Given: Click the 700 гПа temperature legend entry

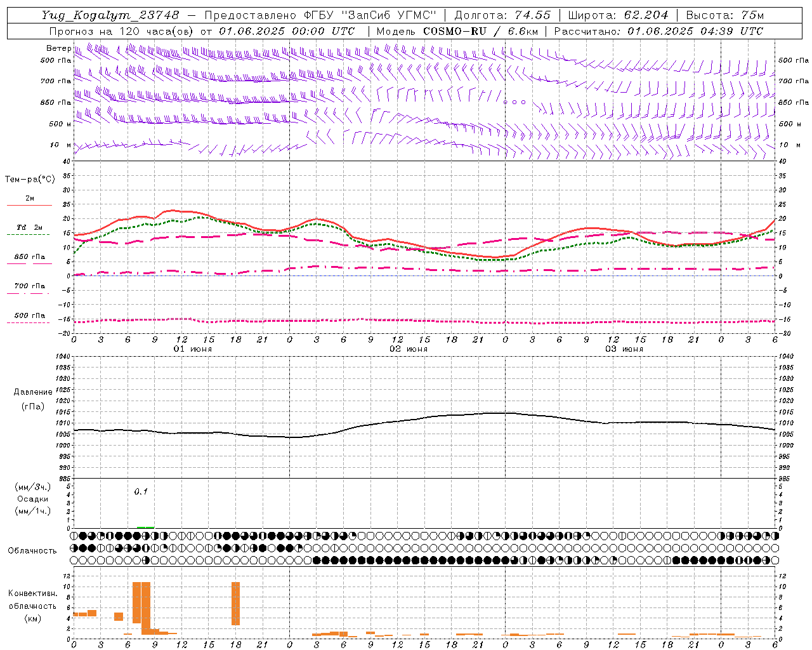Looking at the screenshot, I should coord(29,286).
